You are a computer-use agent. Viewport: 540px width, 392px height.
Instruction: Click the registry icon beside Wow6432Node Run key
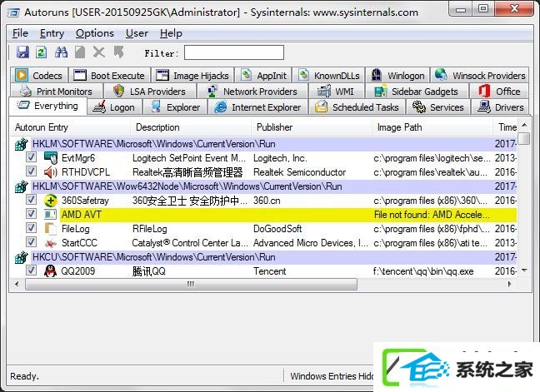click(x=21, y=186)
